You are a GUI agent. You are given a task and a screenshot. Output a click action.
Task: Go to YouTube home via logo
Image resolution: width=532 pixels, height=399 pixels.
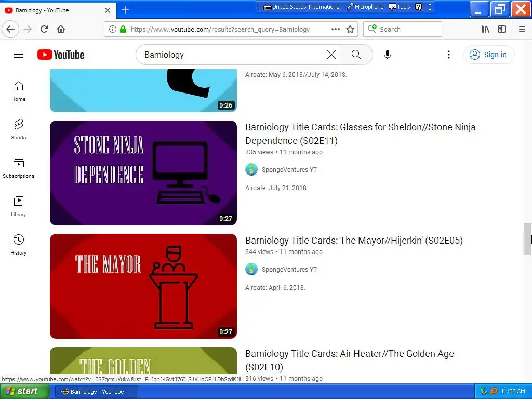coord(61,55)
